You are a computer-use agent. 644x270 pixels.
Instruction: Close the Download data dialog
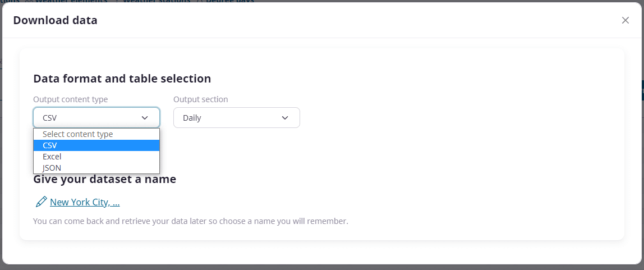(x=625, y=20)
